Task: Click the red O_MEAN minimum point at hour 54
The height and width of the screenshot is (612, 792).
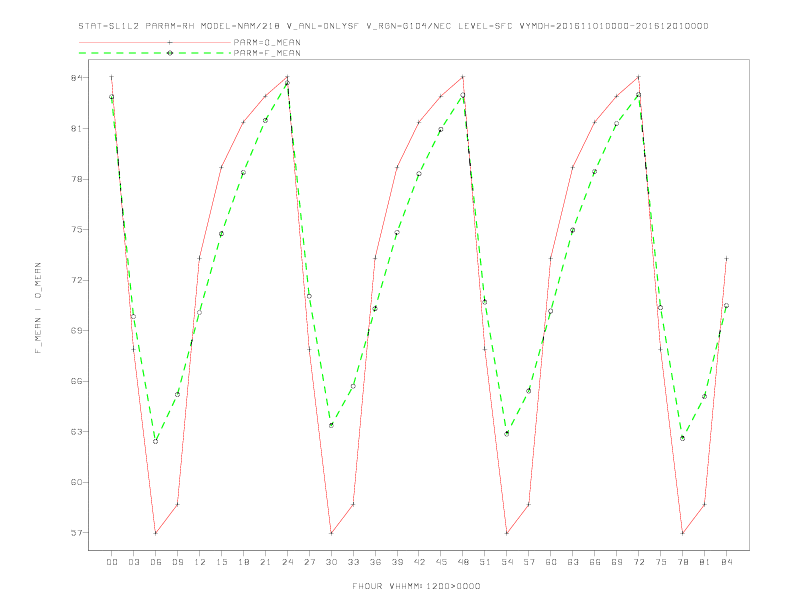Action: (507, 533)
